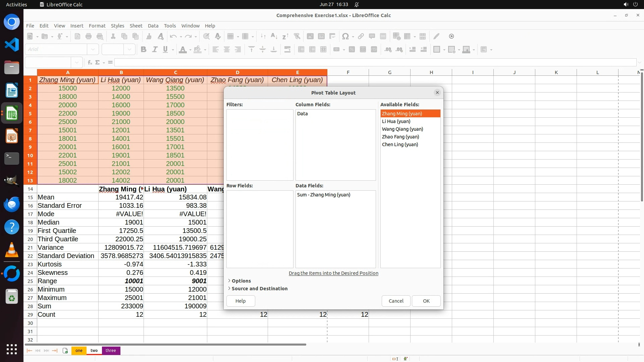Click the Function Wizard icon

click(x=90, y=62)
